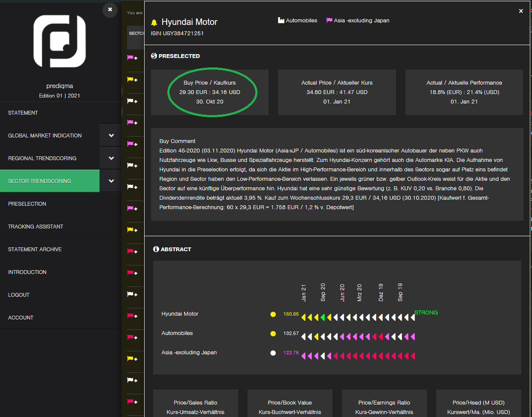Click the Mrz 20 date label in chart

[x=360, y=293]
